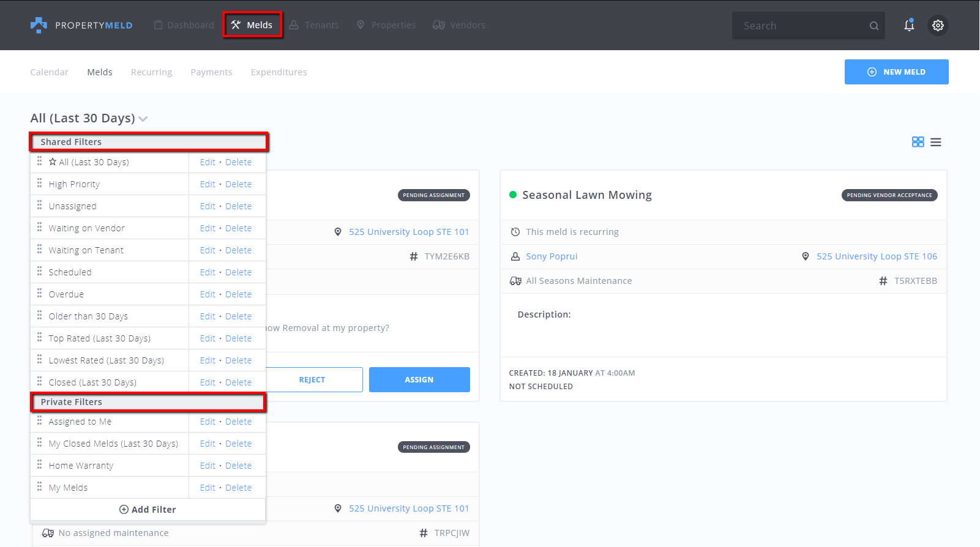The width and height of the screenshot is (980, 547).
Task: Click drag handle for Home Warranty filter
Action: pos(39,464)
